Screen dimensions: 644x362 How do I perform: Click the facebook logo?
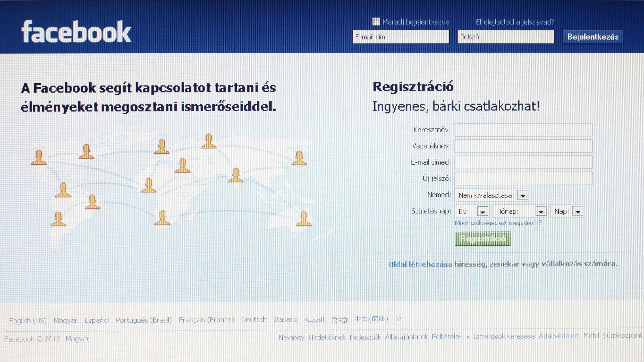click(x=76, y=32)
